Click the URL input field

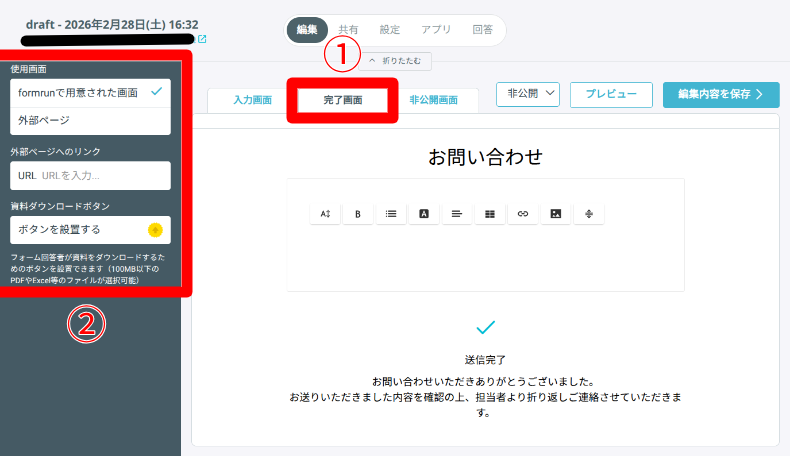90,176
